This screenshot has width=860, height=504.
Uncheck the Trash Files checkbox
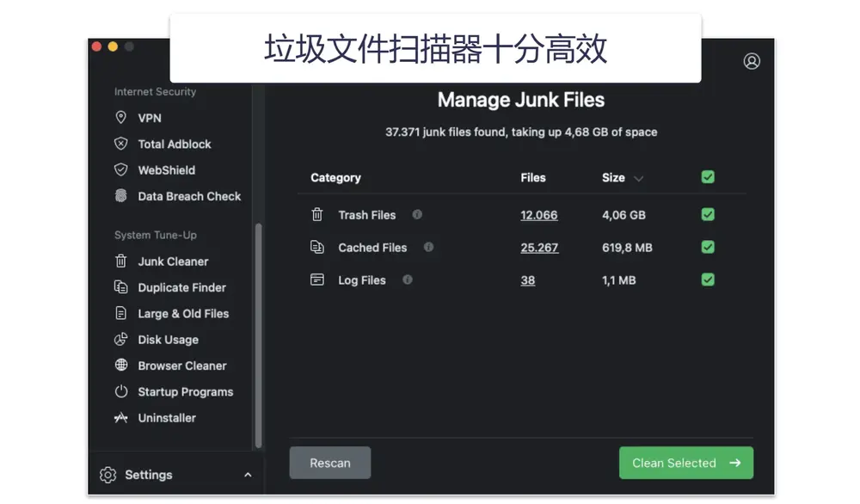(x=708, y=214)
